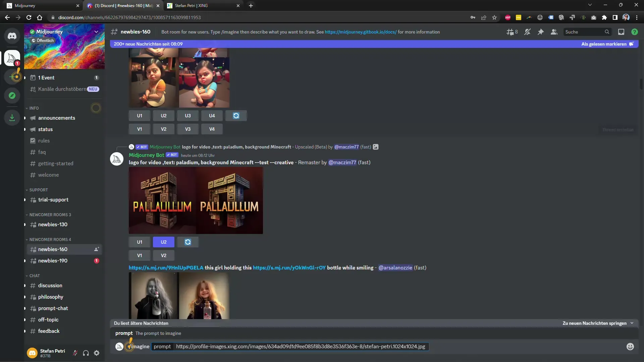
Task: Click the headphones icon next to Stefan Petri
Action: click(86, 352)
